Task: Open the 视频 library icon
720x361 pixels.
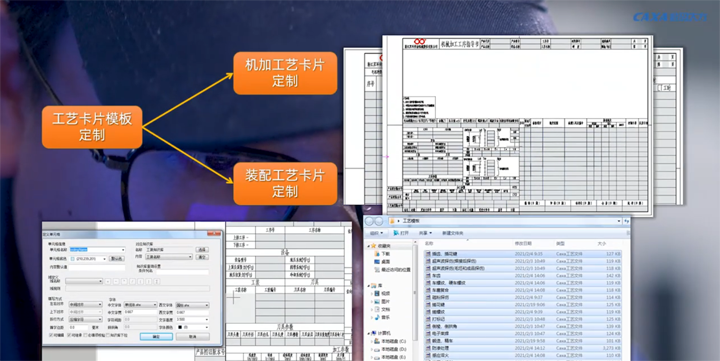Action: pos(377,293)
